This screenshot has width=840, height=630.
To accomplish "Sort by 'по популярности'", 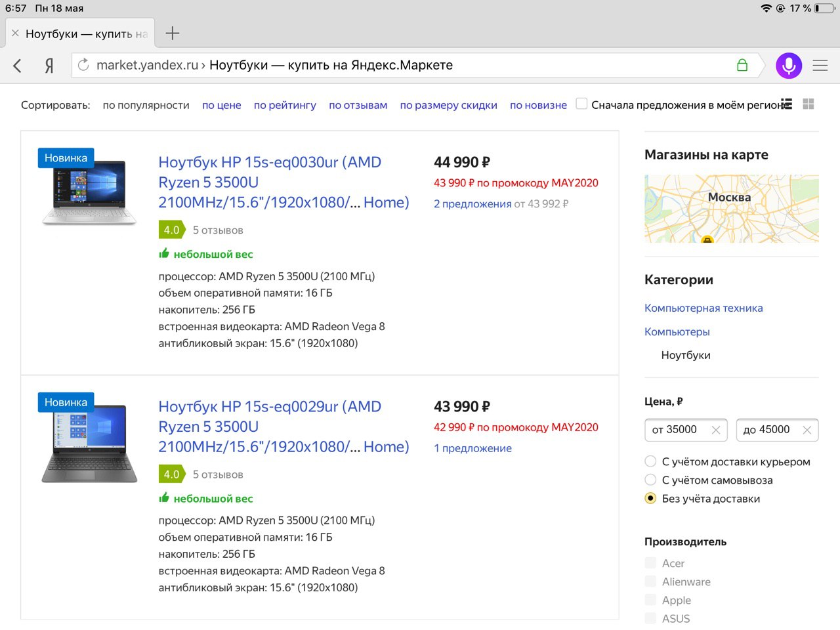I will point(146,105).
